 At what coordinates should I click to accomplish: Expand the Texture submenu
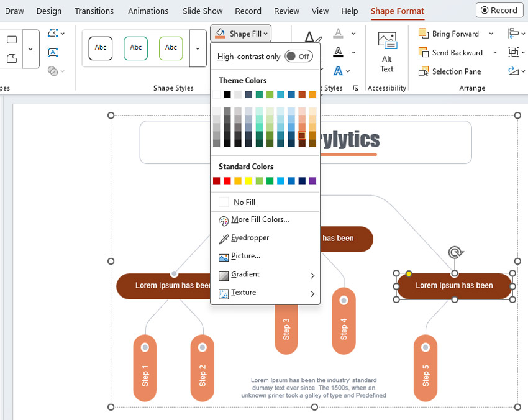click(x=265, y=293)
